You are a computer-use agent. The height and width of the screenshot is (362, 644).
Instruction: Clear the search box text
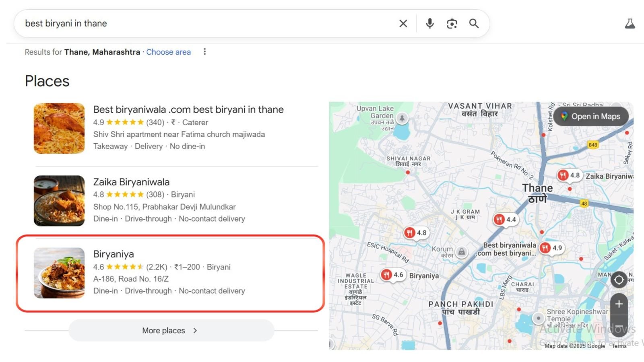(x=403, y=24)
